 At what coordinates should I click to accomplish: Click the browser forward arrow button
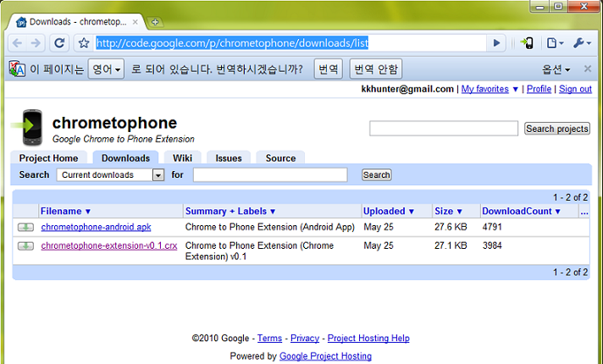point(37,43)
